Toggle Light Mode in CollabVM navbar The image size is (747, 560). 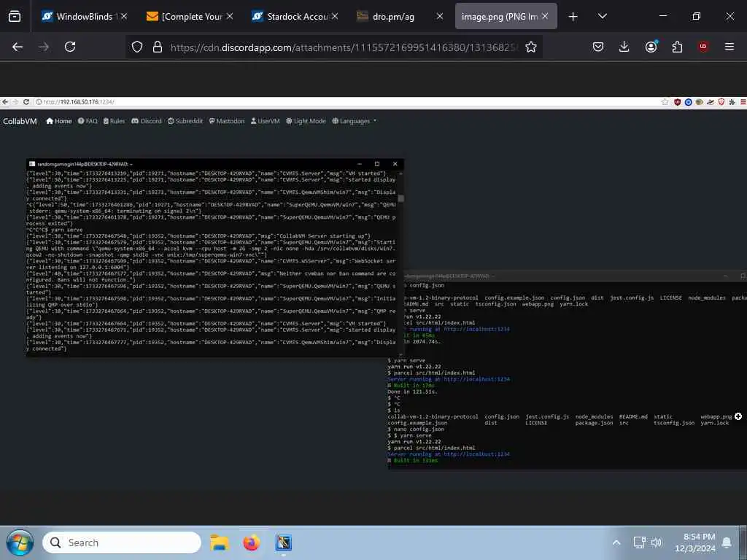(x=306, y=121)
